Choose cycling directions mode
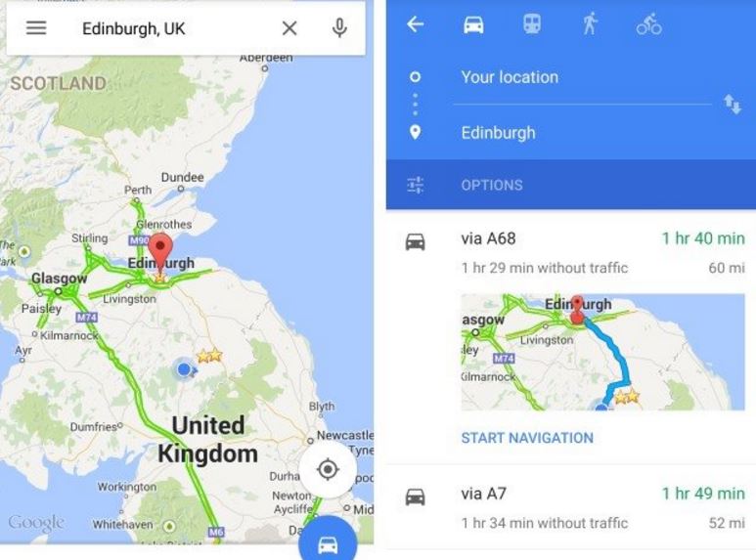Screen dimensions: 756x560 tap(649, 24)
